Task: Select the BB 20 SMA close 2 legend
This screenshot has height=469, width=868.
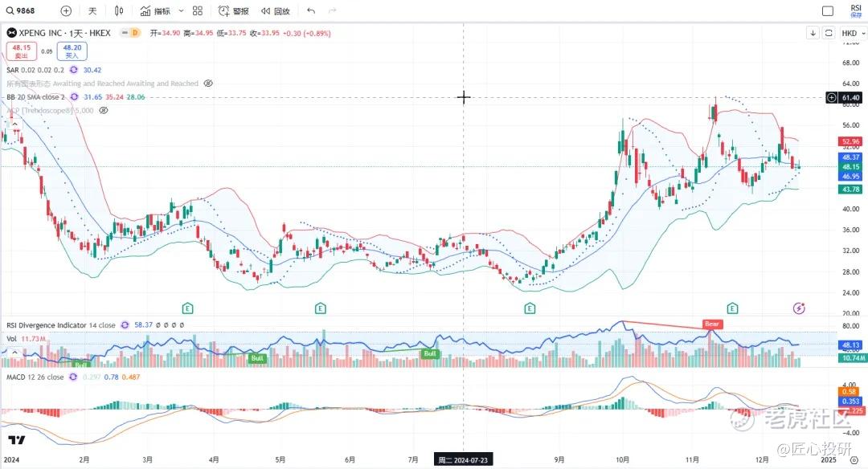Action: [35, 97]
